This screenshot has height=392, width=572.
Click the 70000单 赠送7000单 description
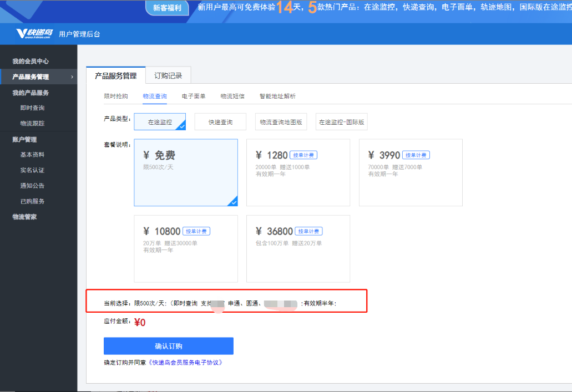pyautogui.click(x=395, y=167)
